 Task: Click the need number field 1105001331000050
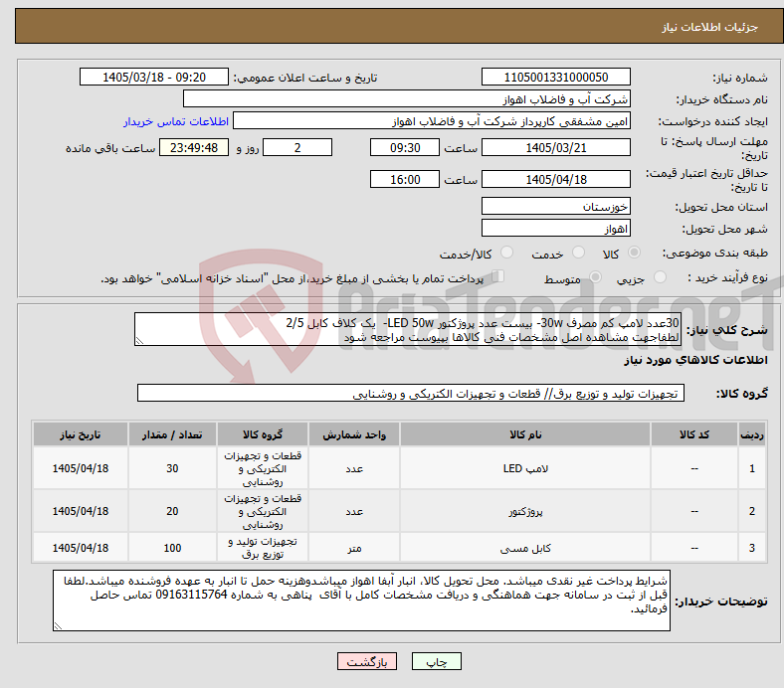[x=555, y=77]
